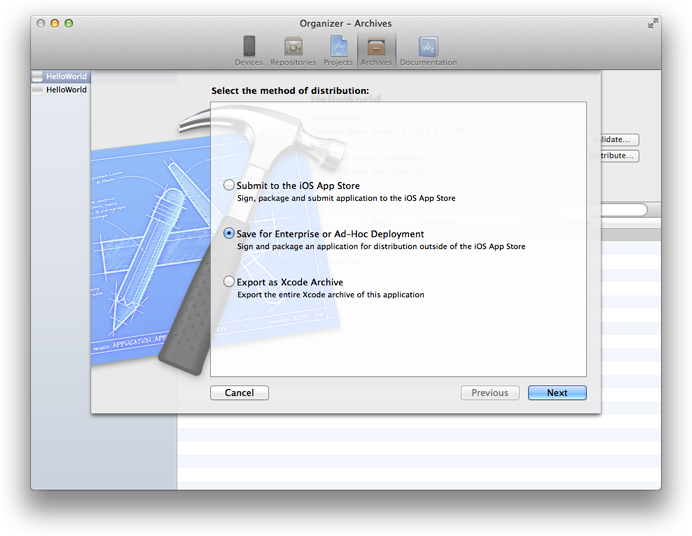The width and height of the screenshot is (692, 536).
Task: Open the Projects toolbar icon
Action: [x=338, y=51]
